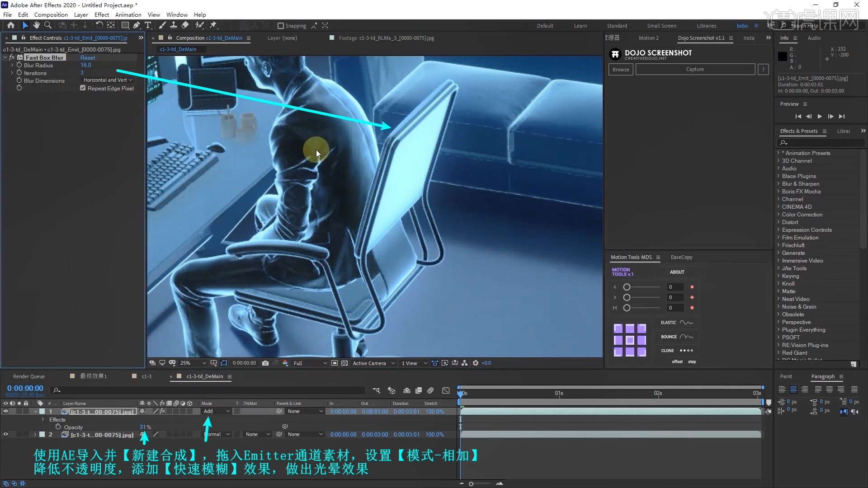The image size is (868, 488).
Task: Switch to the Motion 2 tab
Action: tap(649, 38)
